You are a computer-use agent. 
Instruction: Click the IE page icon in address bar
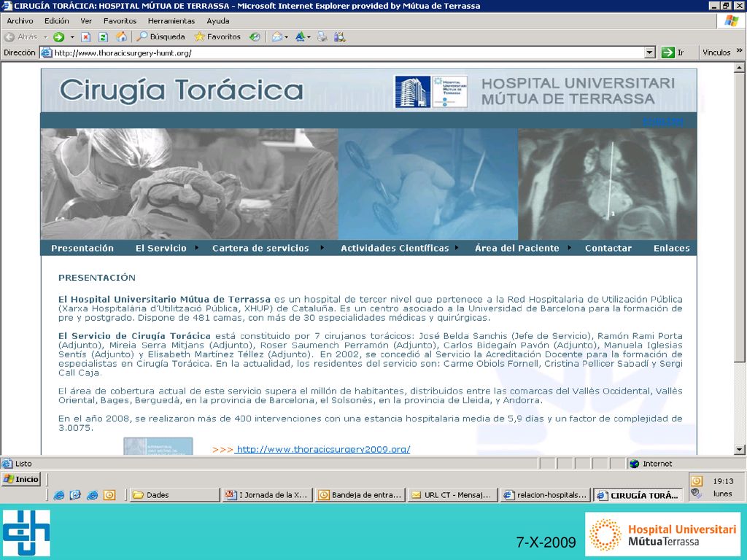pos(46,52)
